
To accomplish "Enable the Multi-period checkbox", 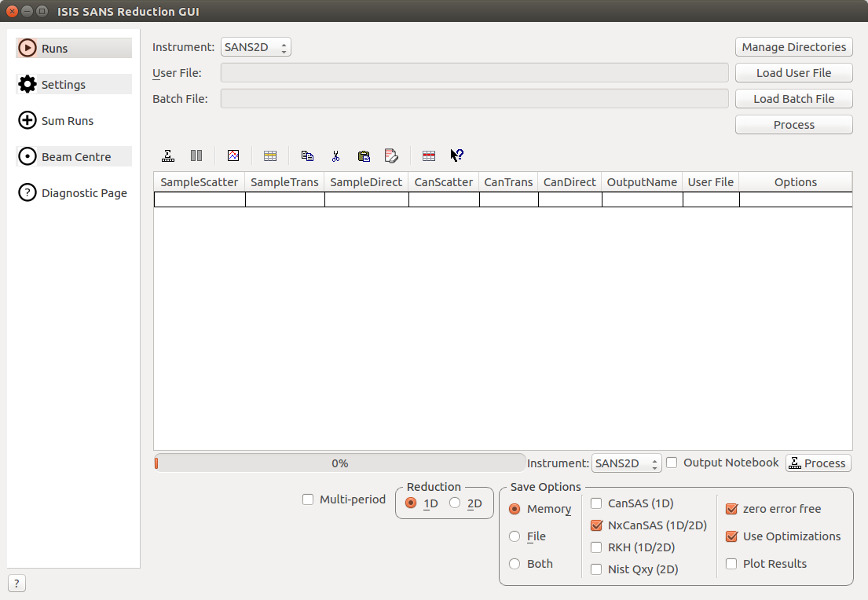I will 309,499.
